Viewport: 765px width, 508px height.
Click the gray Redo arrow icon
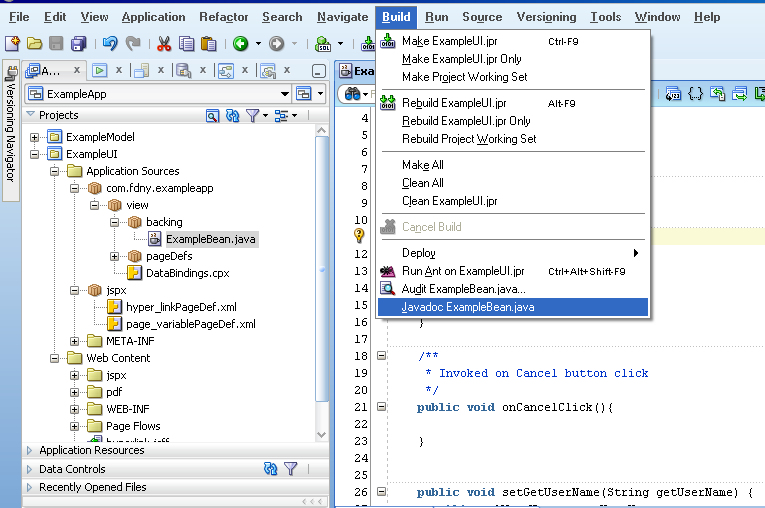133,43
